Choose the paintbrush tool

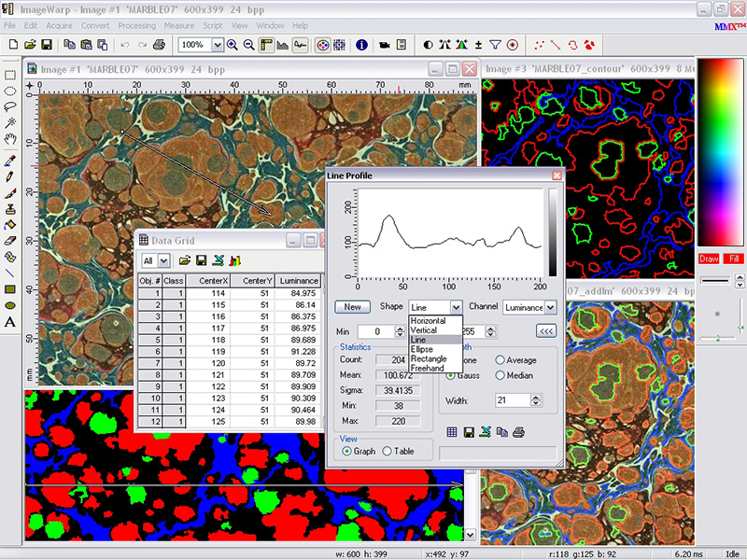(x=10, y=193)
